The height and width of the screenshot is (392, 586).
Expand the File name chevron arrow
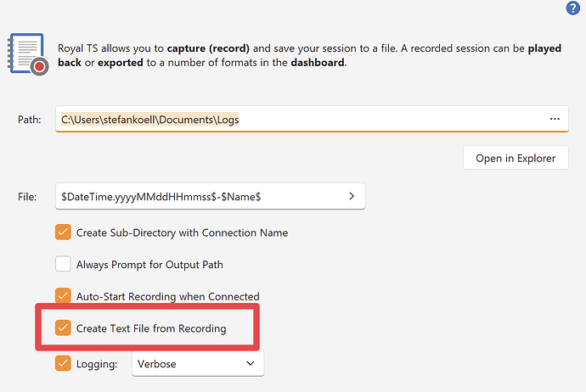352,196
